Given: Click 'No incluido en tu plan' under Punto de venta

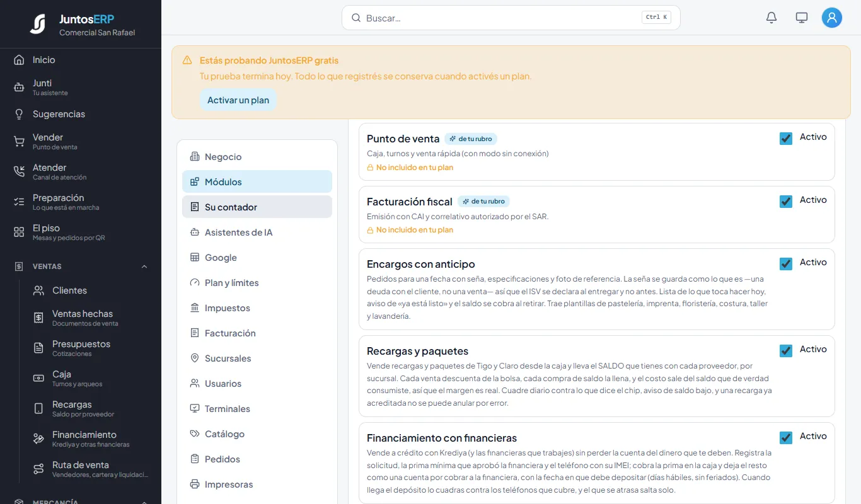Looking at the screenshot, I should click(x=410, y=168).
